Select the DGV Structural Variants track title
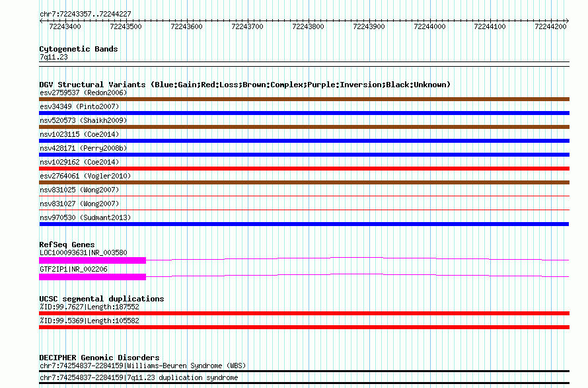The width and height of the screenshot is (588, 388). (244, 85)
